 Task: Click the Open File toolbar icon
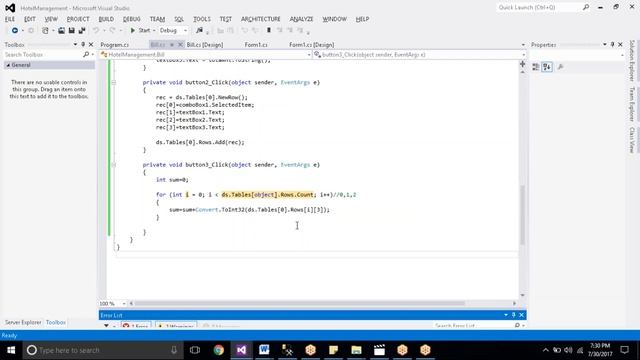(61, 31)
